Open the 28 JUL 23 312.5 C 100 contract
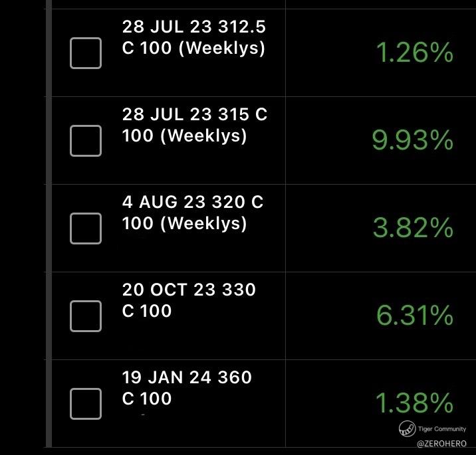 point(193,39)
